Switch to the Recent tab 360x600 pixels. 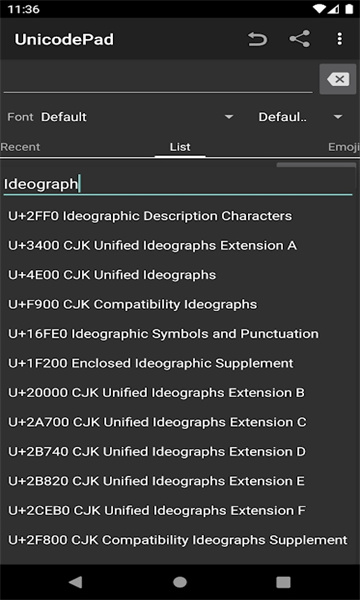coord(20,147)
